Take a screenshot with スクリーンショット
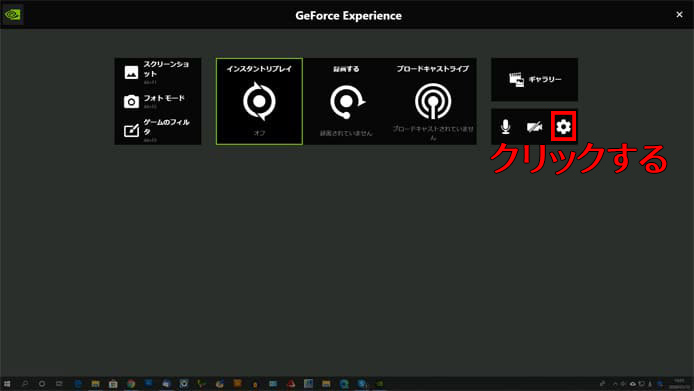Image resolution: width=694 pixels, height=391 pixels. 158,72
